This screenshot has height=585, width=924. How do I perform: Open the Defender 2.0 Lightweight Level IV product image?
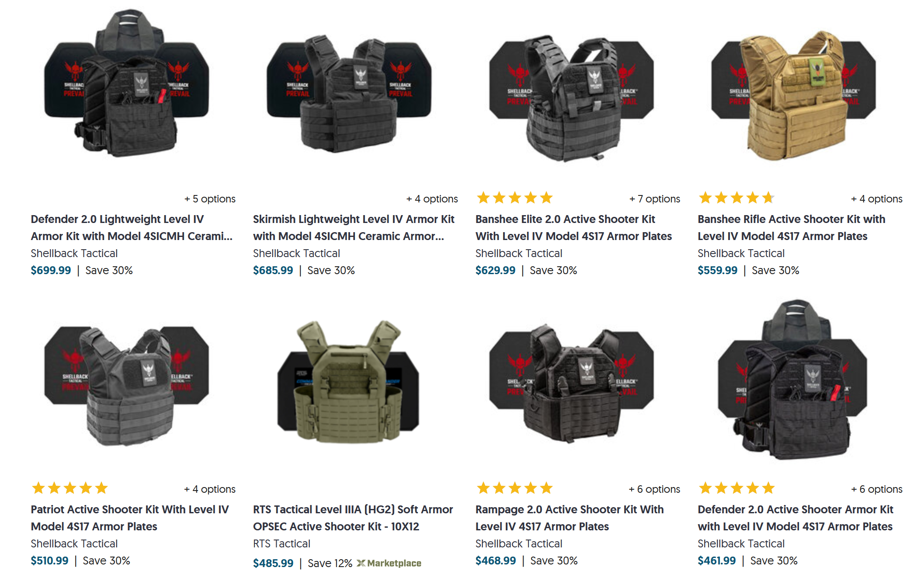127,83
